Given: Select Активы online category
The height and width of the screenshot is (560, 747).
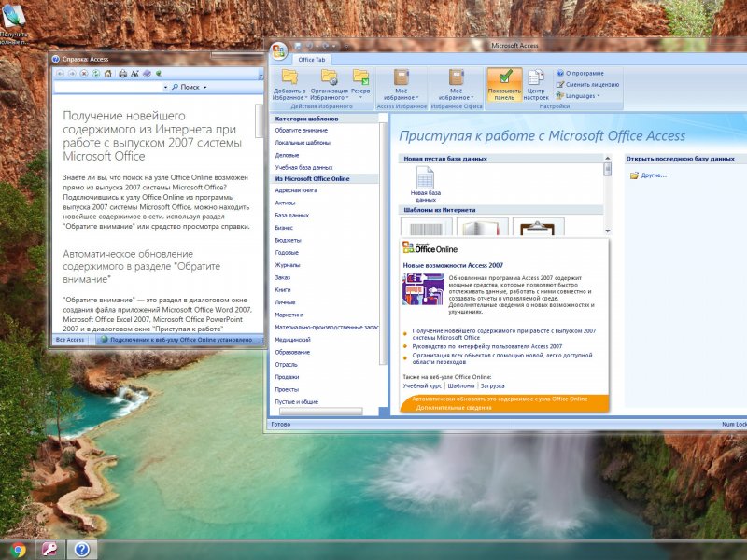Looking at the screenshot, I should [285, 203].
